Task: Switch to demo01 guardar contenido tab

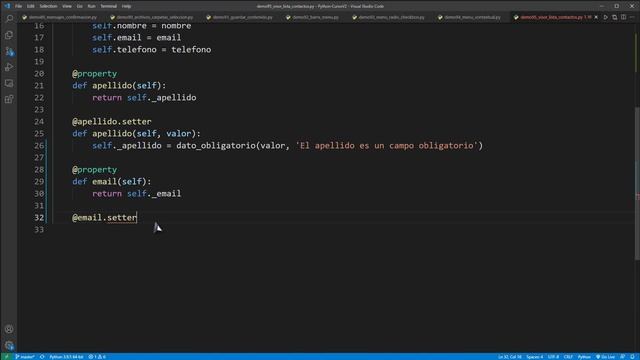Action: click(242, 17)
